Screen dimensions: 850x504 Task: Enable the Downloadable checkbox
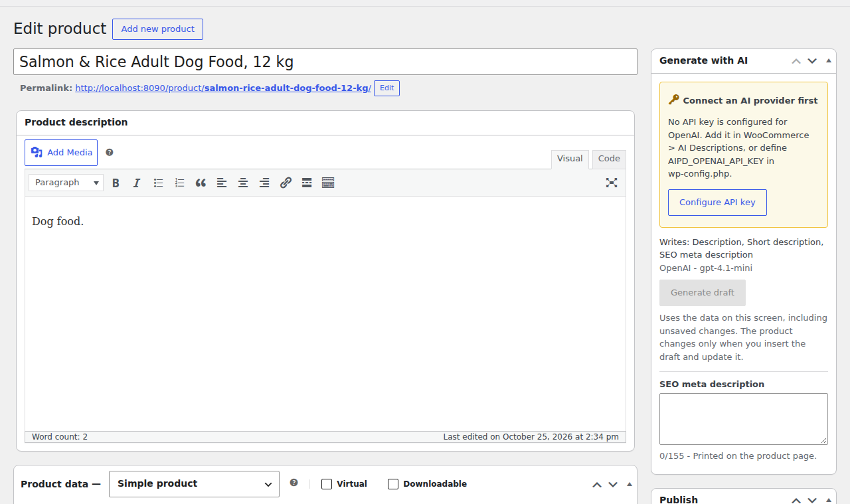[x=393, y=484]
